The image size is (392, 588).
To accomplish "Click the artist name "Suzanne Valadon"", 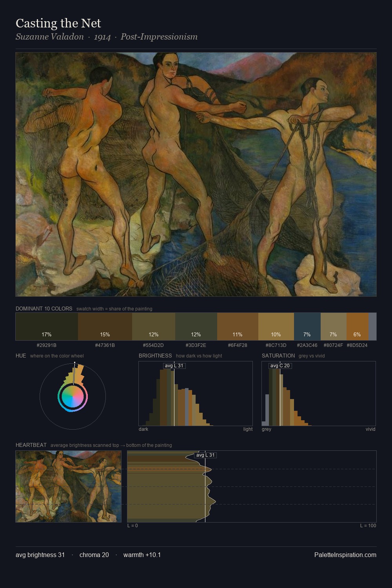I will pos(50,37).
